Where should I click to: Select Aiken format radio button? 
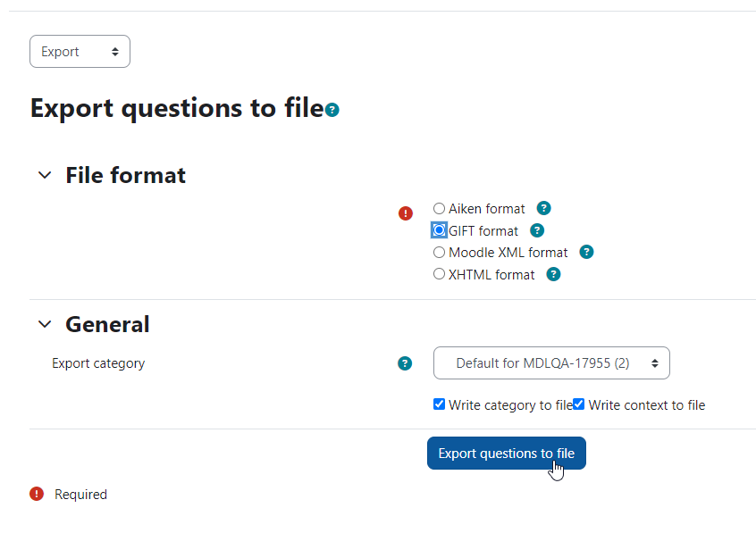(x=439, y=208)
